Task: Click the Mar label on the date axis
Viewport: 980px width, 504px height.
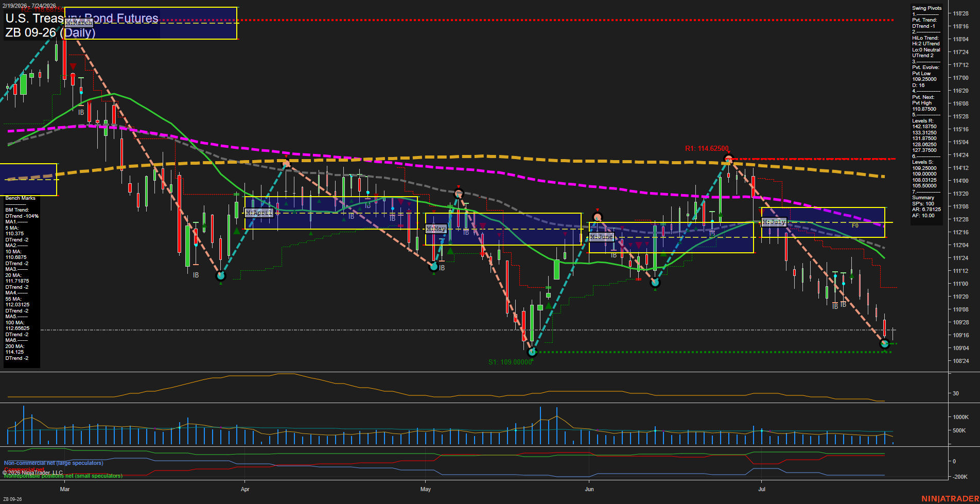Action: tap(65, 489)
